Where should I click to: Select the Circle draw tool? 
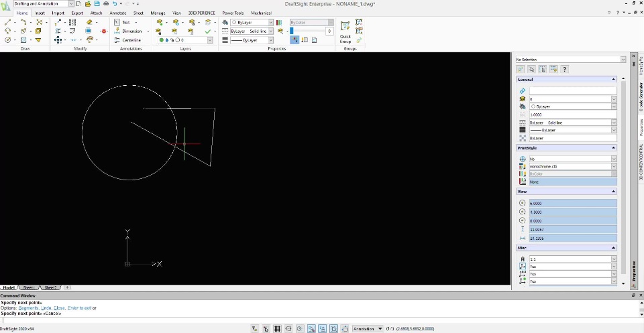click(x=7, y=40)
